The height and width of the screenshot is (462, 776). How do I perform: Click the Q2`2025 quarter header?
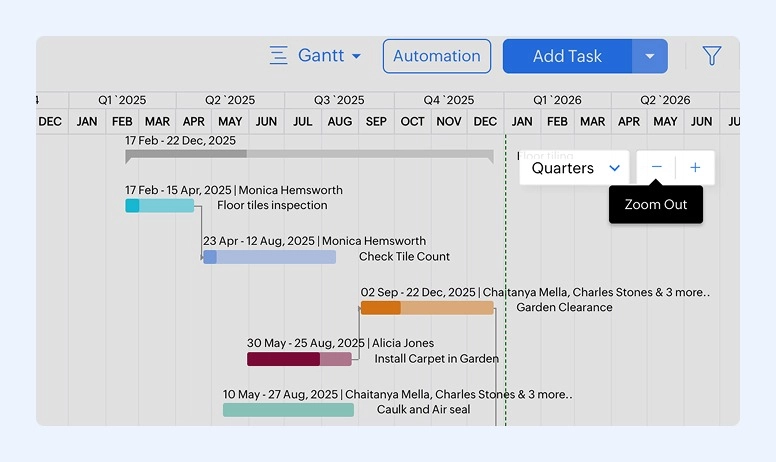tap(230, 100)
